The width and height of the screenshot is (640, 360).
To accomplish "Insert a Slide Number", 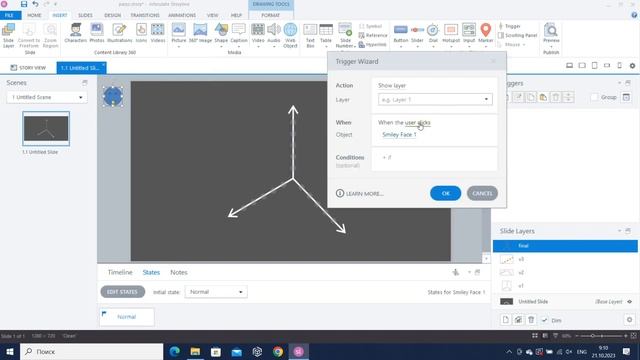I will point(345,35).
